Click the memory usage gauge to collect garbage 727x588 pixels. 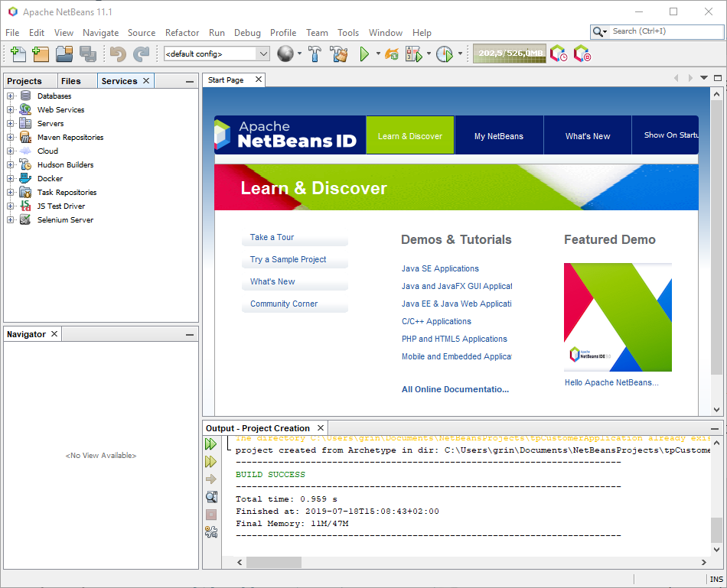pos(510,54)
